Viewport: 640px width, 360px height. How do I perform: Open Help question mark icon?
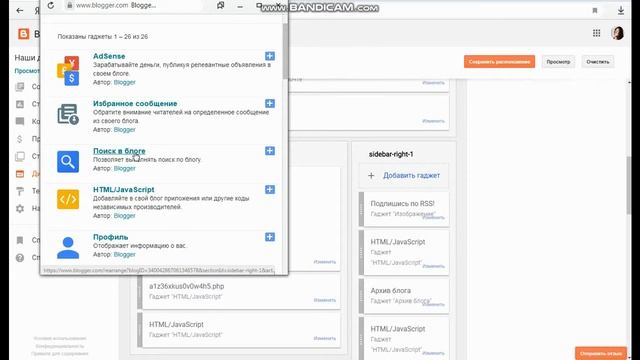point(20,258)
